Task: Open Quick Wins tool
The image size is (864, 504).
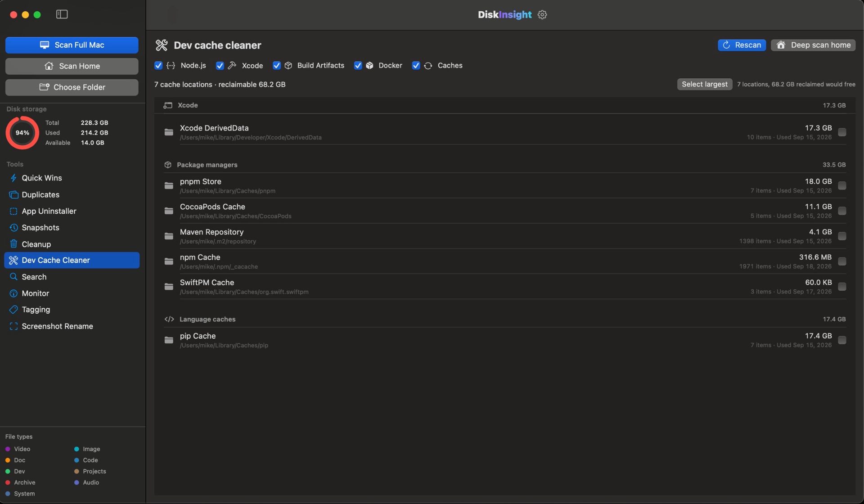Action: click(72, 178)
